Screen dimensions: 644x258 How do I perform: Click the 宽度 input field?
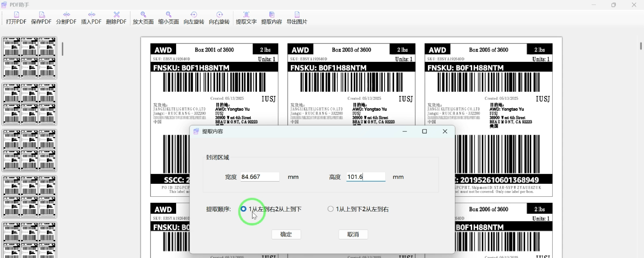pos(260,177)
